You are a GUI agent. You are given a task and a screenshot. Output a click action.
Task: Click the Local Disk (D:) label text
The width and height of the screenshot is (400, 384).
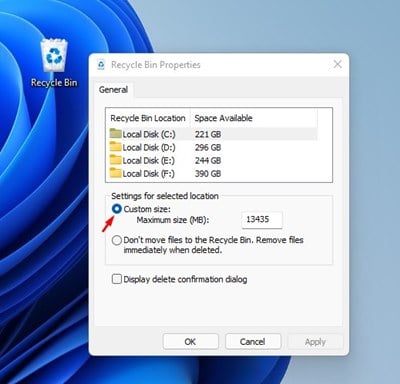(149, 147)
